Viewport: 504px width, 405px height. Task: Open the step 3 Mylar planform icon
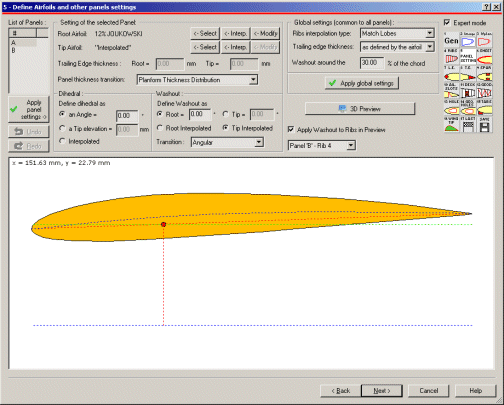click(x=484, y=41)
